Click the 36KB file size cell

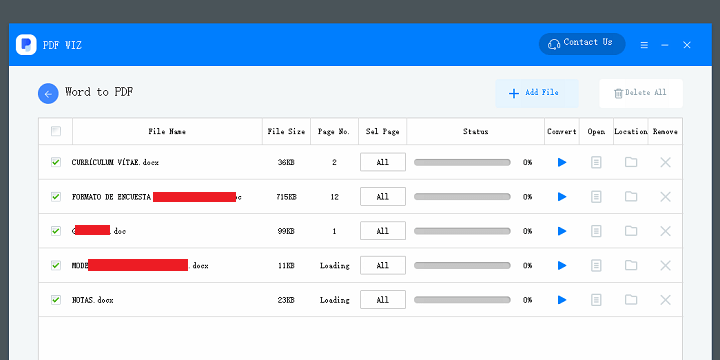(286, 162)
